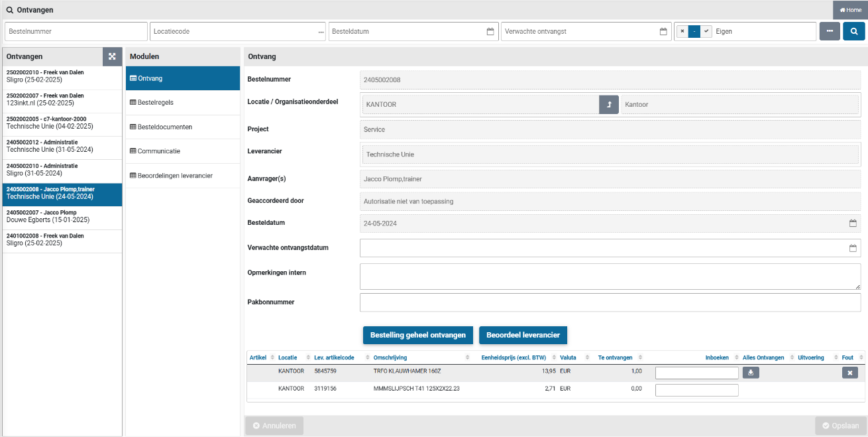
Task: Expand the Ontvangen list panel
Action: tap(112, 56)
